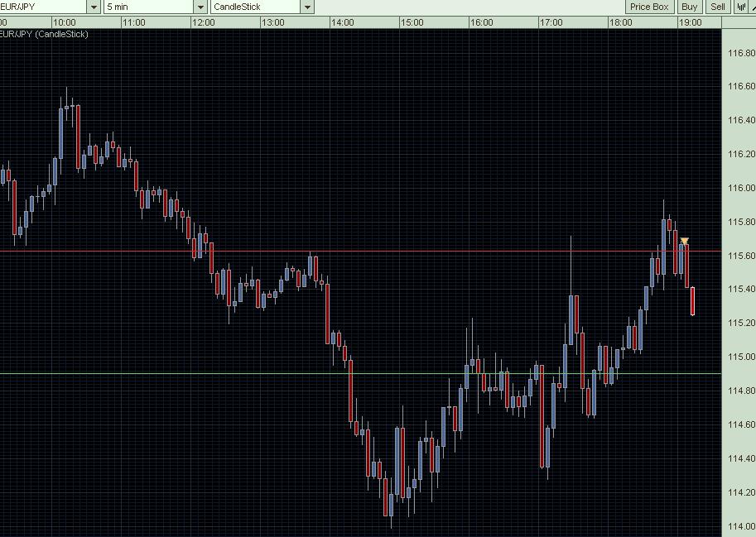Click the 114.40 price axis label
The height and width of the screenshot is (537, 756).
741,458
